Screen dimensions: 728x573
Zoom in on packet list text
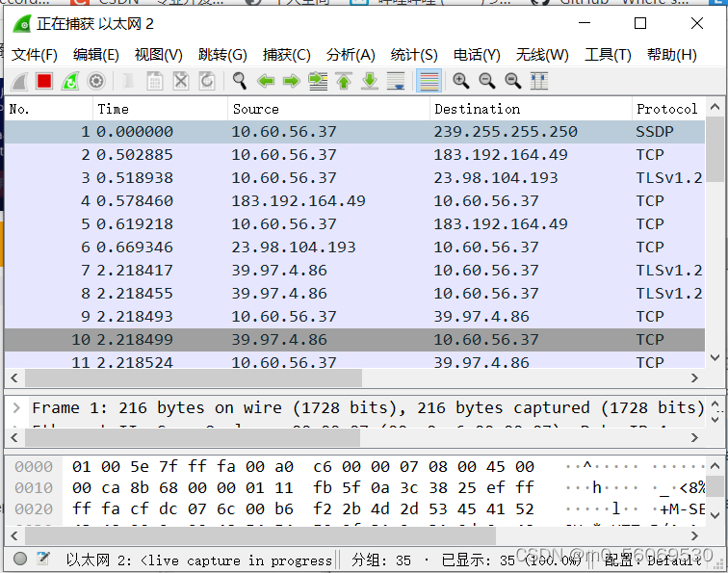(x=461, y=82)
